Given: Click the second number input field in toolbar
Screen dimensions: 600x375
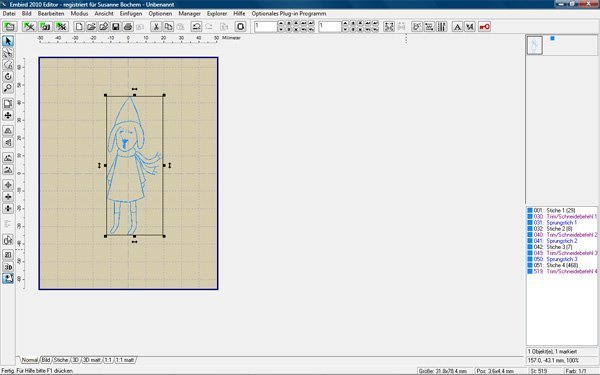Looking at the screenshot, I should coord(330,26).
